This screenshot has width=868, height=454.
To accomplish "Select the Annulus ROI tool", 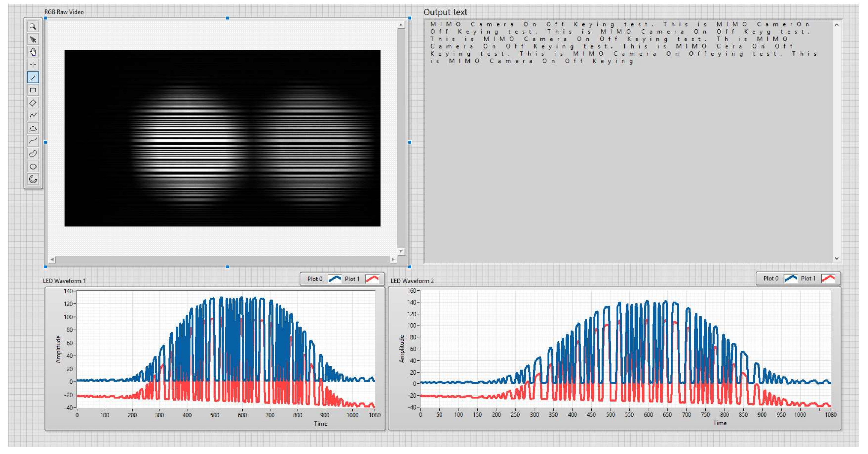I will click(33, 179).
